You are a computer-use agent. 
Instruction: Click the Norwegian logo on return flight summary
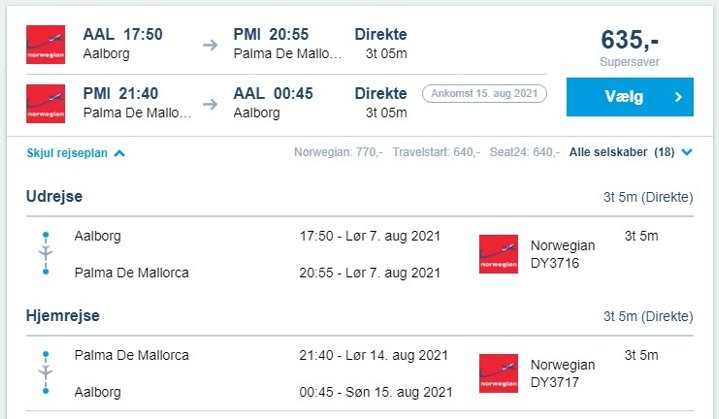pyautogui.click(x=46, y=103)
